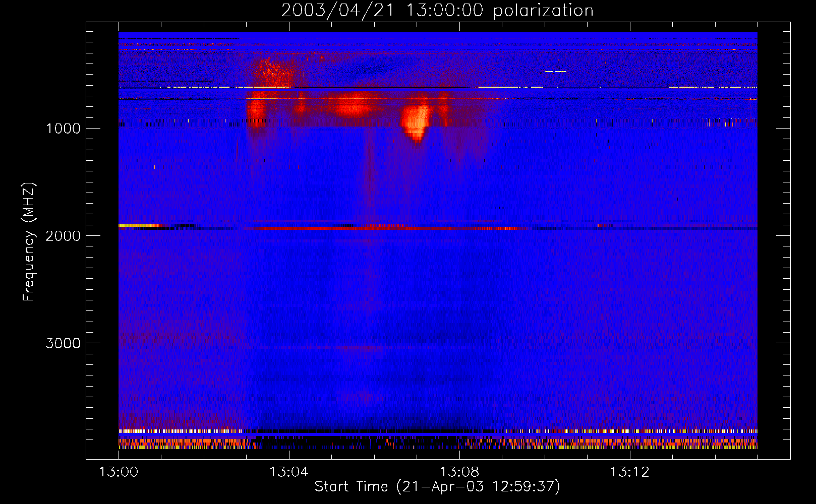Click the 13:04 time axis label
The image size is (816, 504).
click(x=289, y=472)
